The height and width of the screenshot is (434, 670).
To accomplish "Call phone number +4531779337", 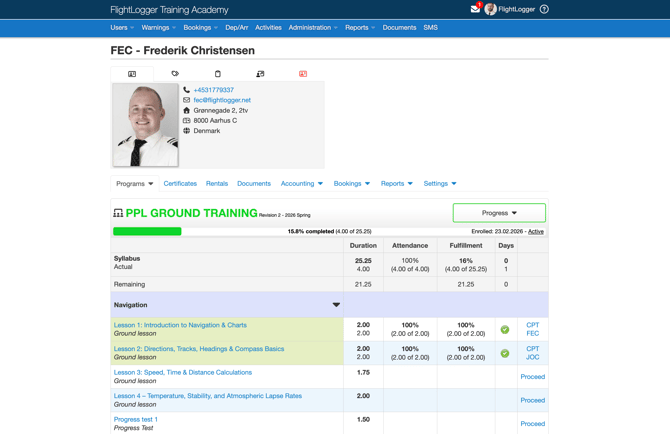I will 214,90.
